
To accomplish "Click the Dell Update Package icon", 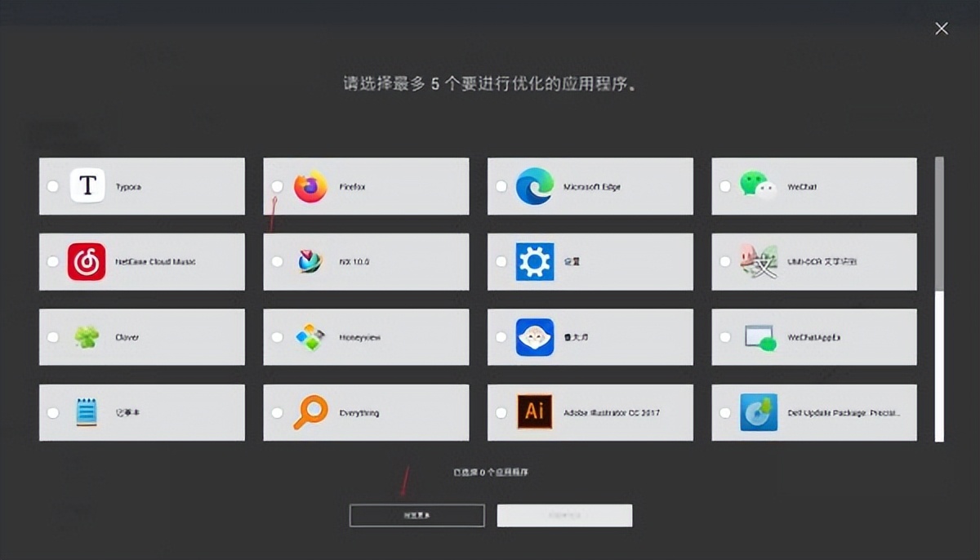I will [x=759, y=411].
